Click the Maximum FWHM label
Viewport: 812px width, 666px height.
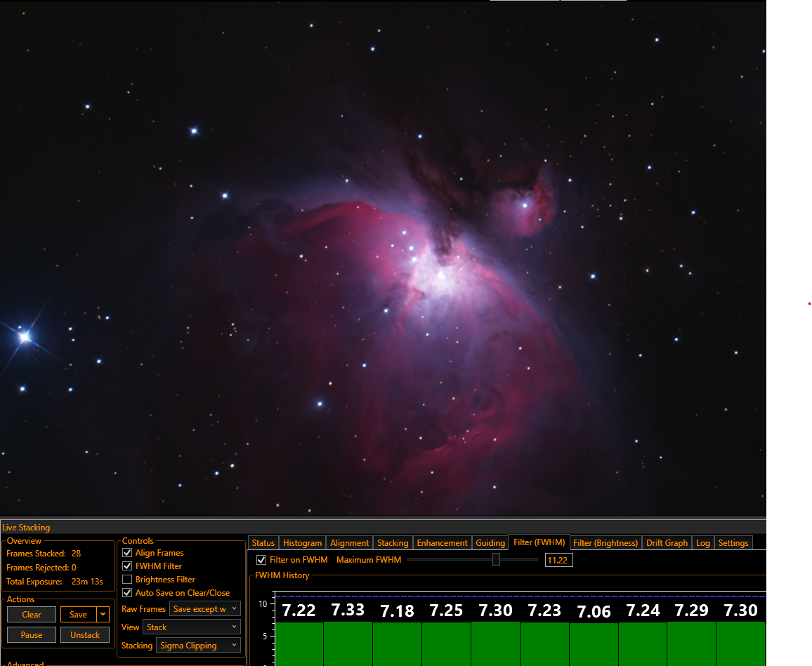click(x=369, y=560)
